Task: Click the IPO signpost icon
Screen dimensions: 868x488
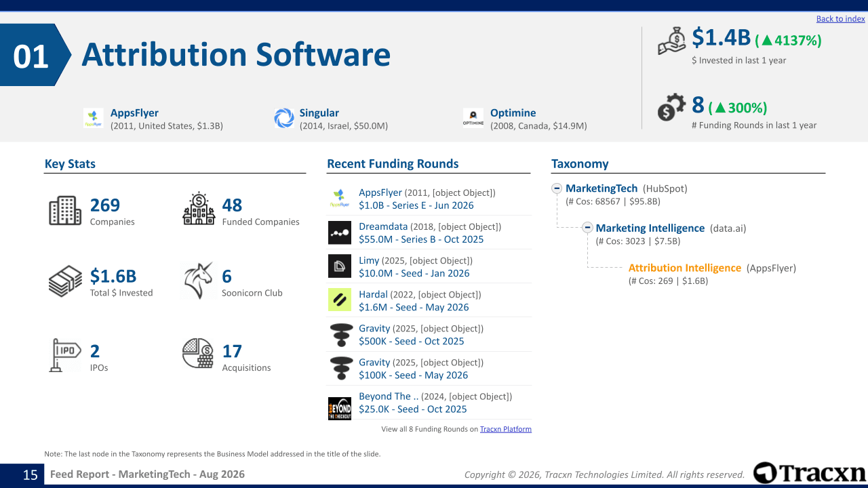Action: [x=65, y=355]
